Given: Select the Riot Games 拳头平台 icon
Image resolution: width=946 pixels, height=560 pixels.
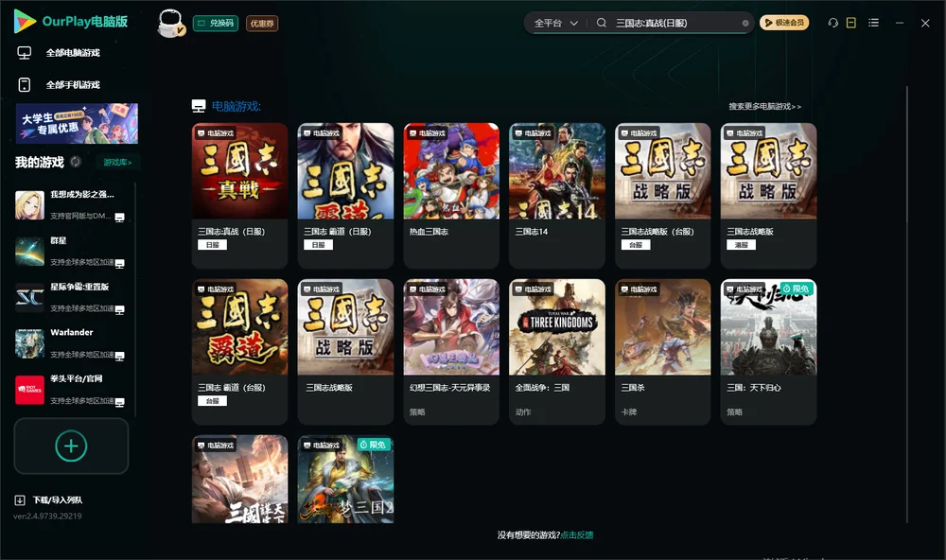Looking at the screenshot, I should (x=29, y=390).
